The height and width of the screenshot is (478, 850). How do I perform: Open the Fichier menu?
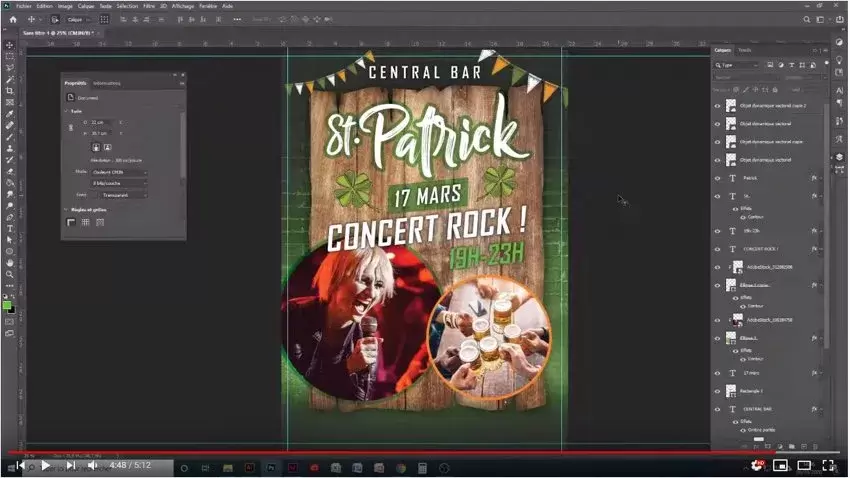coord(24,6)
